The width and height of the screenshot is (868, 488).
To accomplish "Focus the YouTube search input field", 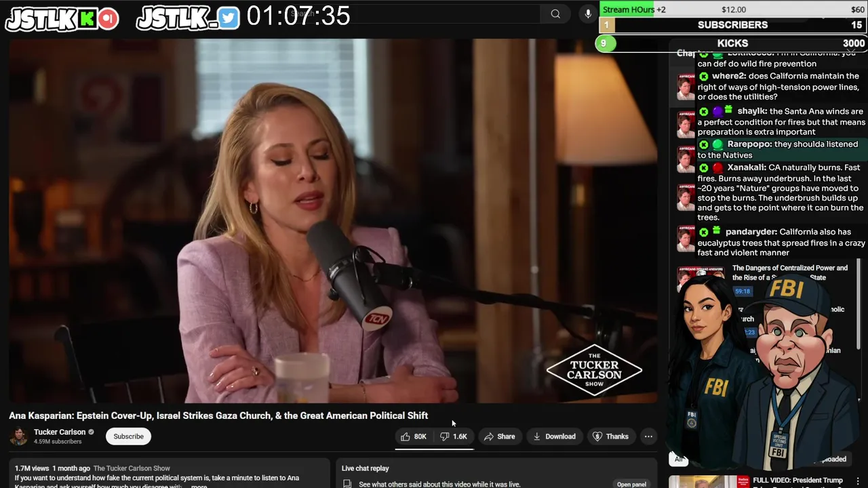I will 412,14.
